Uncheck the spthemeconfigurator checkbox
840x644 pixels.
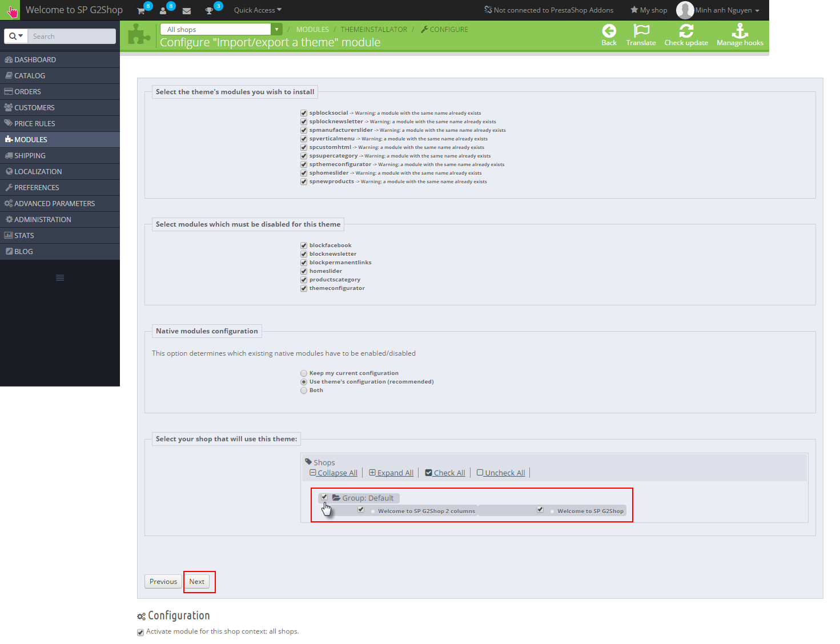pyautogui.click(x=304, y=164)
